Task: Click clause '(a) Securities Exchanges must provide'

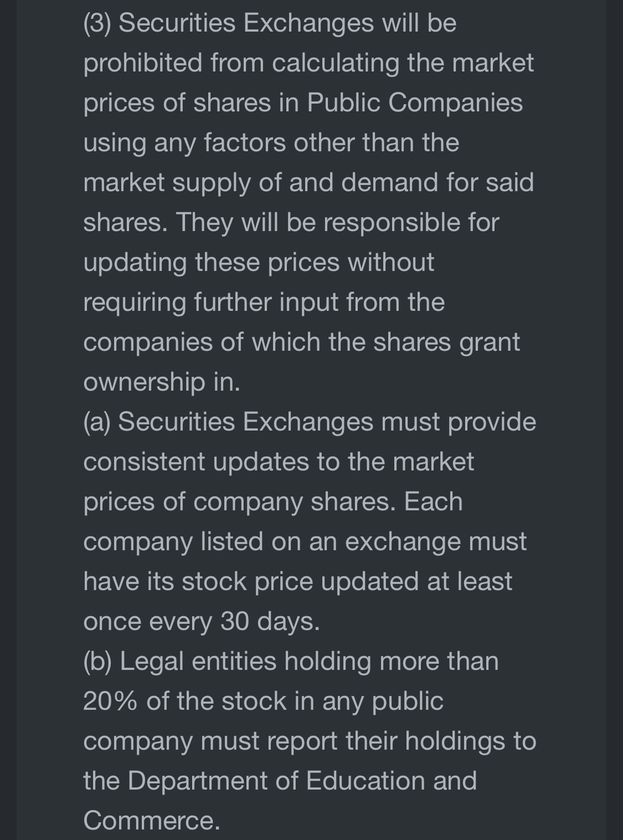Action: tap(310, 422)
